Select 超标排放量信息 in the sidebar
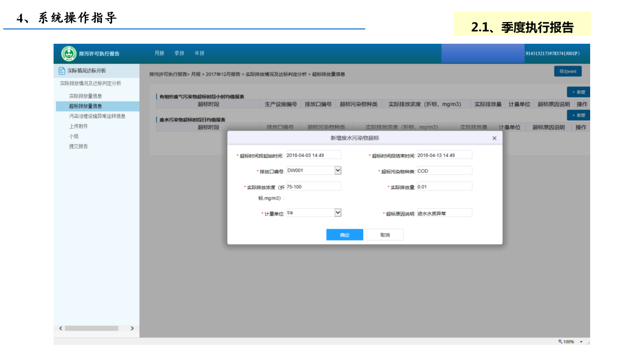This screenshot has height=362, width=644. 86,106
